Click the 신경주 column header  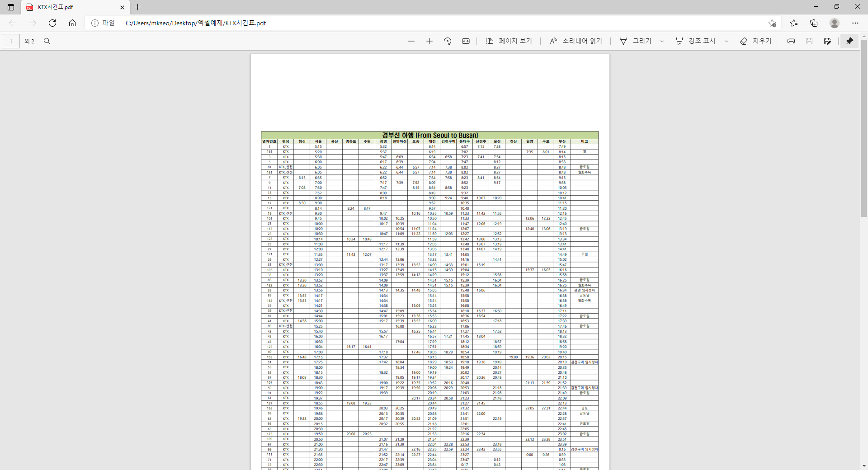tap(481, 141)
